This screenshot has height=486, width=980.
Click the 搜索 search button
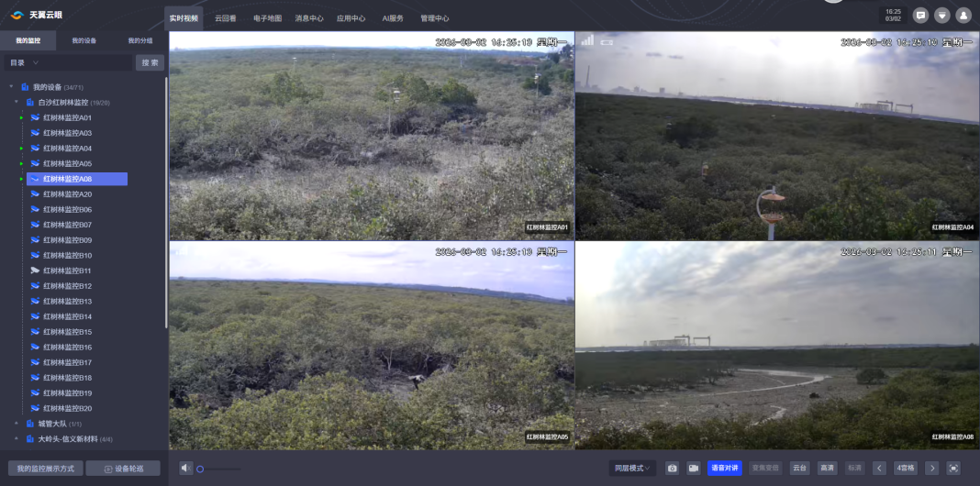[x=150, y=62]
